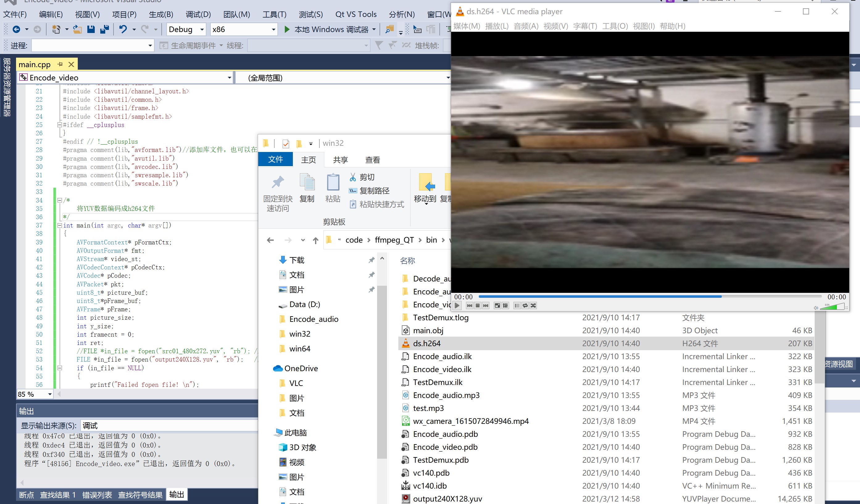The height and width of the screenshot is (504, 860).
Task: Open VLC extended settings (equalizer) icon
Action: tap(505, 305)
